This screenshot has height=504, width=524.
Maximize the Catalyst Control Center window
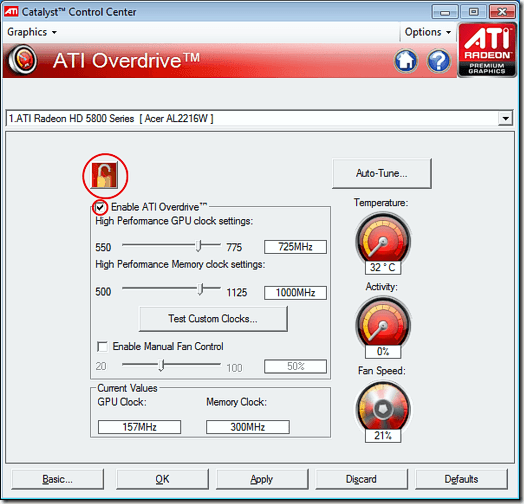(473, 12)
